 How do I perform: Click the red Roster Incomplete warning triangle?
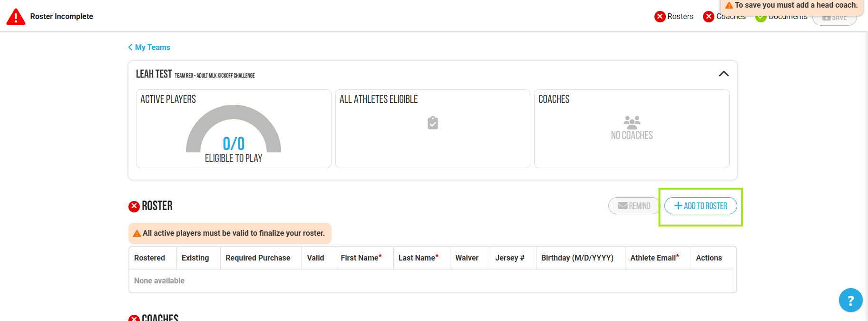point(16,17)
